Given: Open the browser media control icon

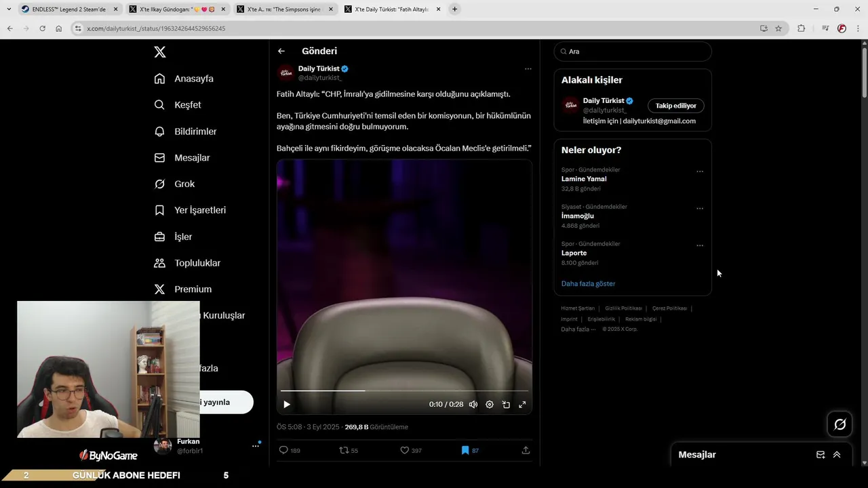Looking at the screenshot, I should point(825,28).
